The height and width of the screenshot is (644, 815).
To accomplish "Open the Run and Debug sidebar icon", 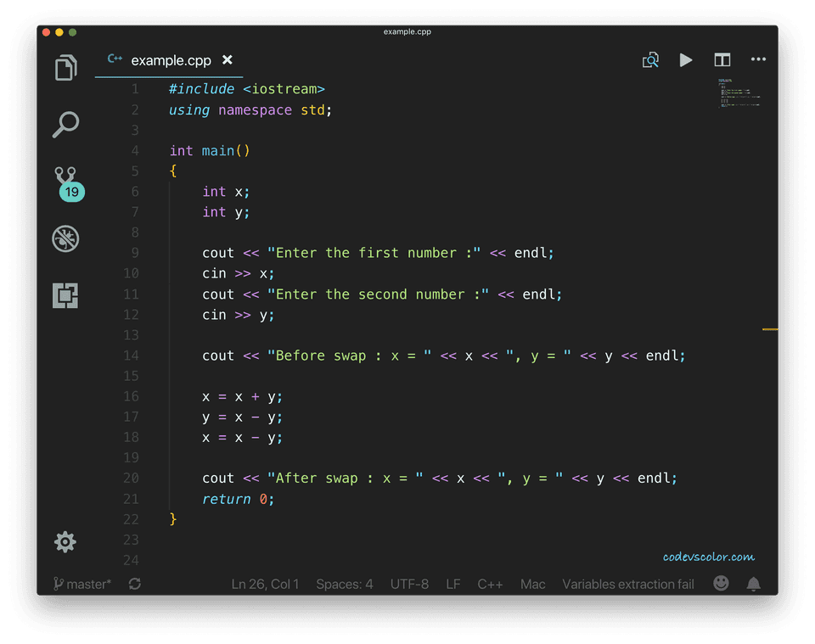I will pyautogui.click(x=65, y=238).
